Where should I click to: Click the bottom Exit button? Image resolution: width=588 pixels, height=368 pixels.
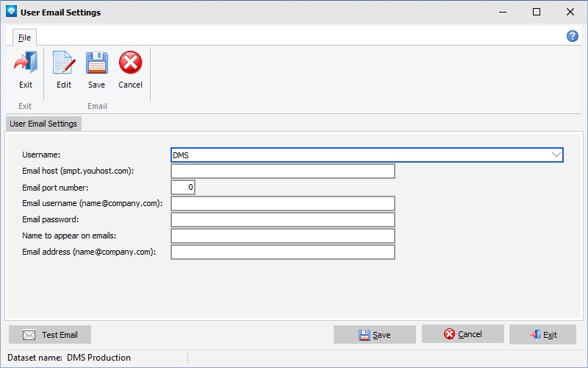pos(542,335)
